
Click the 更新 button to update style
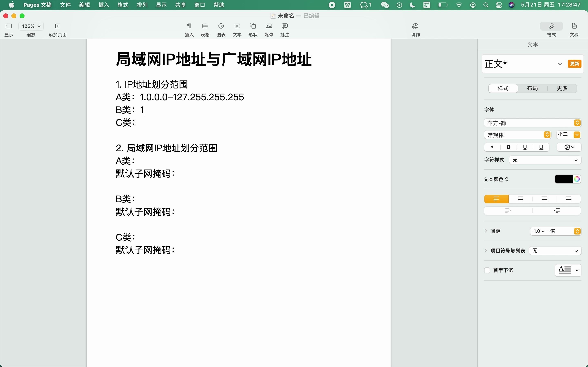pos(575,64)
